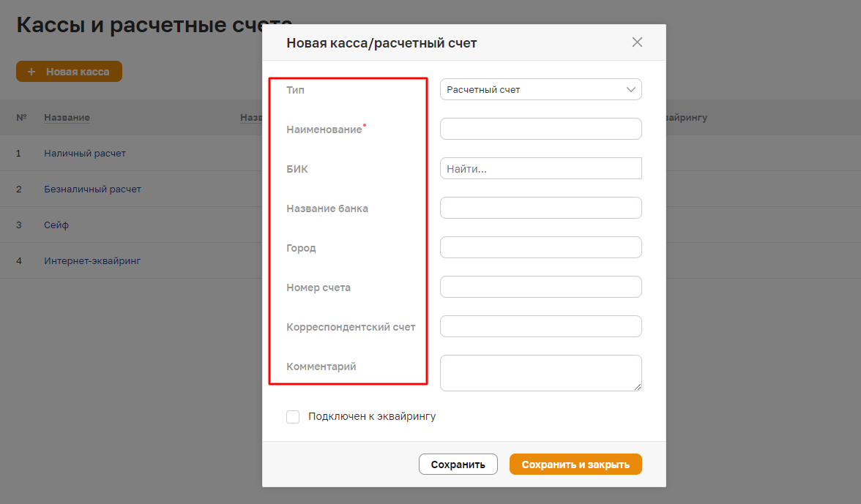Select the Номер счета field
This screenshot has height=504, width=861.
point(540,287)
